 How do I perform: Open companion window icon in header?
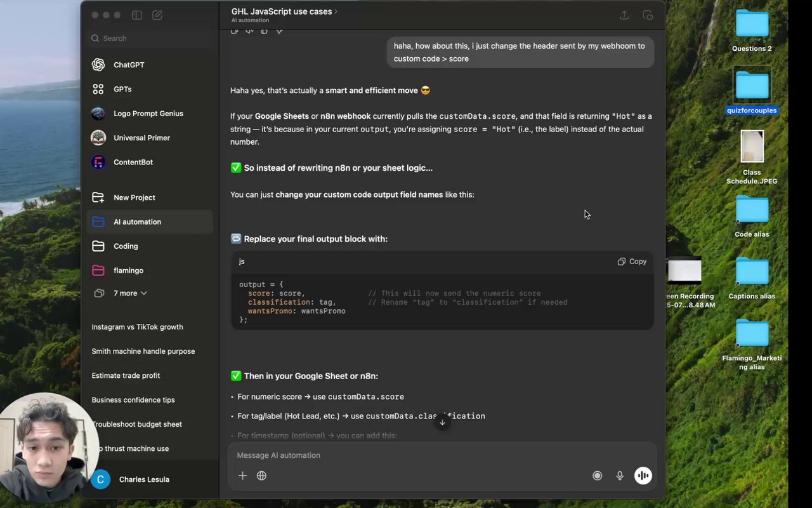(x=648, y=15)
